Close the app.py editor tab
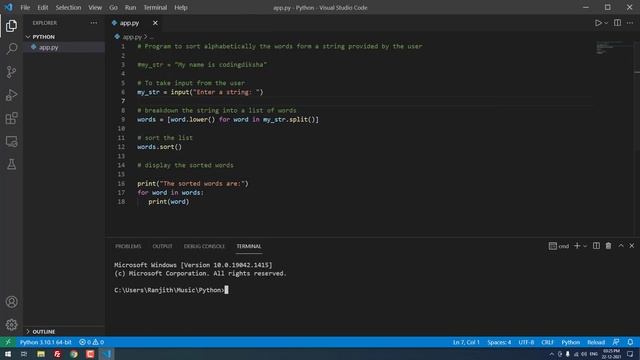 tap(155, 23)
